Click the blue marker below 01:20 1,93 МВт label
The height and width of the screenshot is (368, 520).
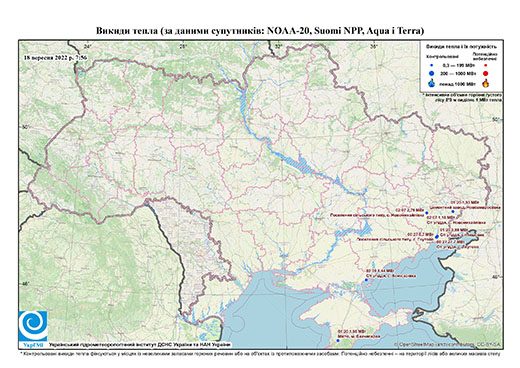pyautogui.click(x=453, y=211)
